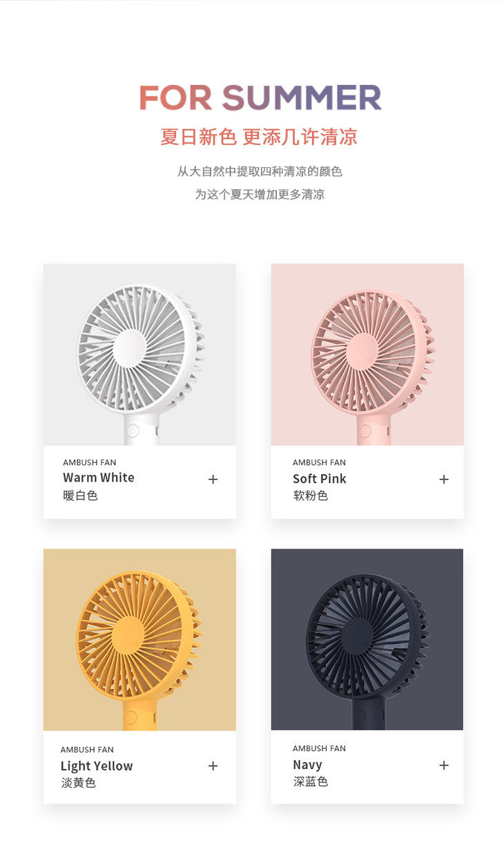This screenshot has height=854, width=504.
Task: Open the navy fan product image
Action: (367, 640)
